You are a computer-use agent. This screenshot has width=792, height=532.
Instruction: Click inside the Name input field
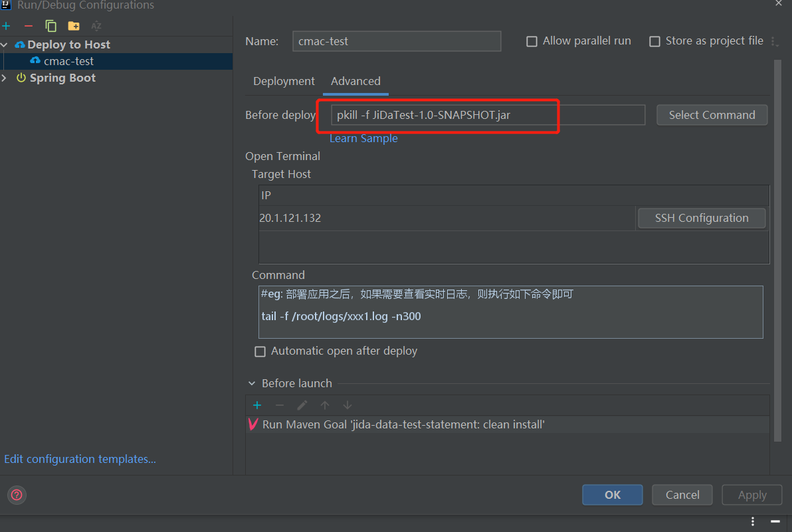(x=397, y=41)
